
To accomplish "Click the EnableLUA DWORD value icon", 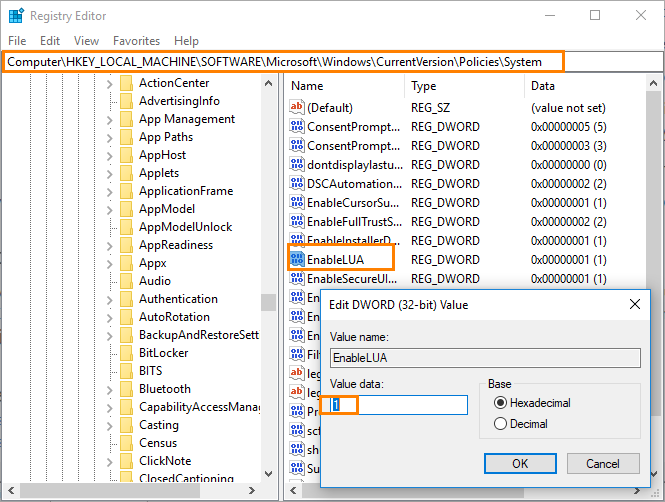I will point(296,260).
